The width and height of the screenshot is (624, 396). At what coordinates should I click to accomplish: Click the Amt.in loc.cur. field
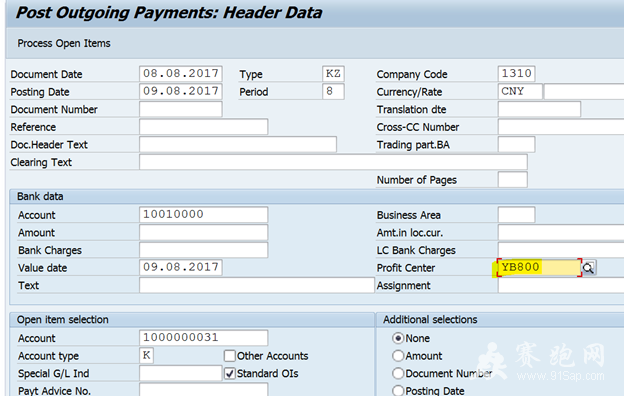tap(561, 232)
